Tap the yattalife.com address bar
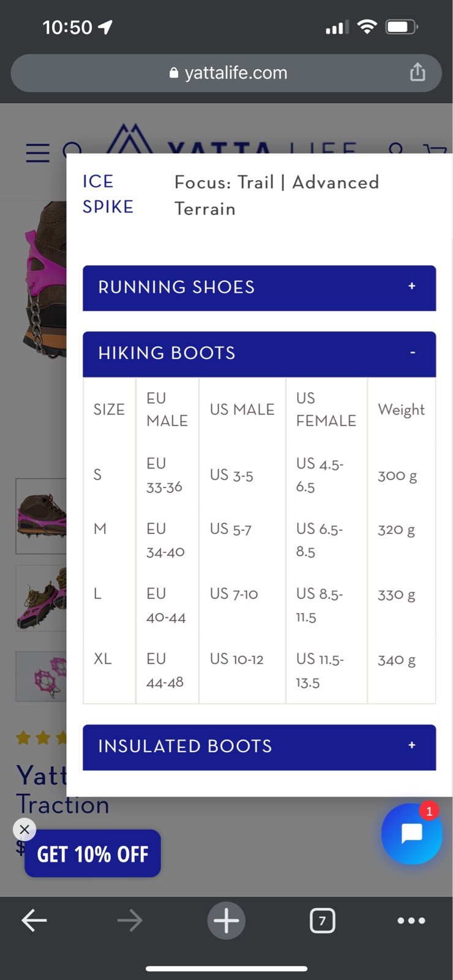This screenshot has width=453, height=980. (226, 73)
